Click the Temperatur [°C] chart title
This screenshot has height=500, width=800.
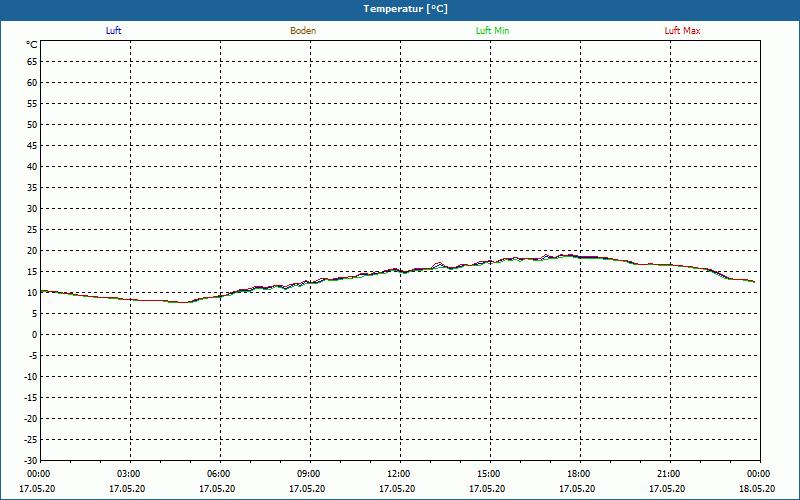tap(406, 9)
